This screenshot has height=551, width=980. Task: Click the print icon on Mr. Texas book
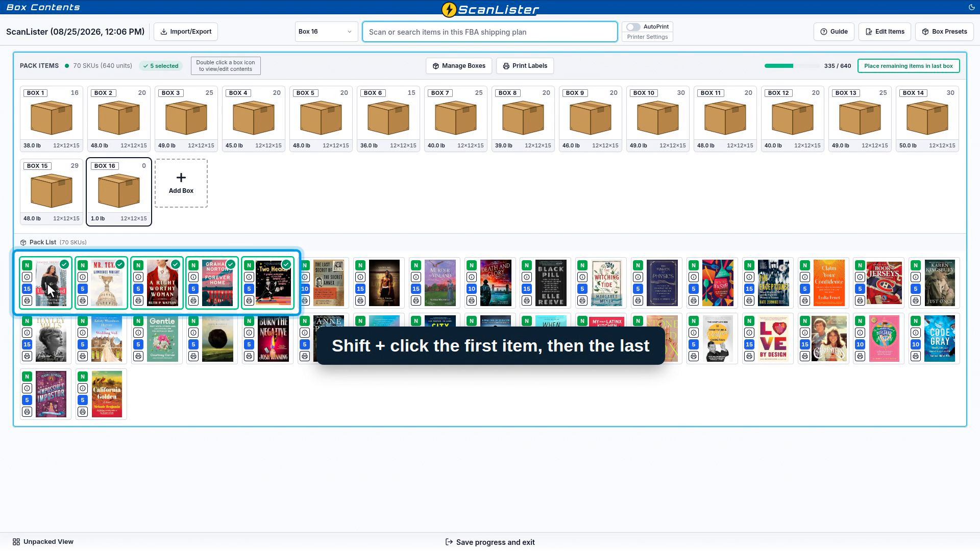pos(83,300)
